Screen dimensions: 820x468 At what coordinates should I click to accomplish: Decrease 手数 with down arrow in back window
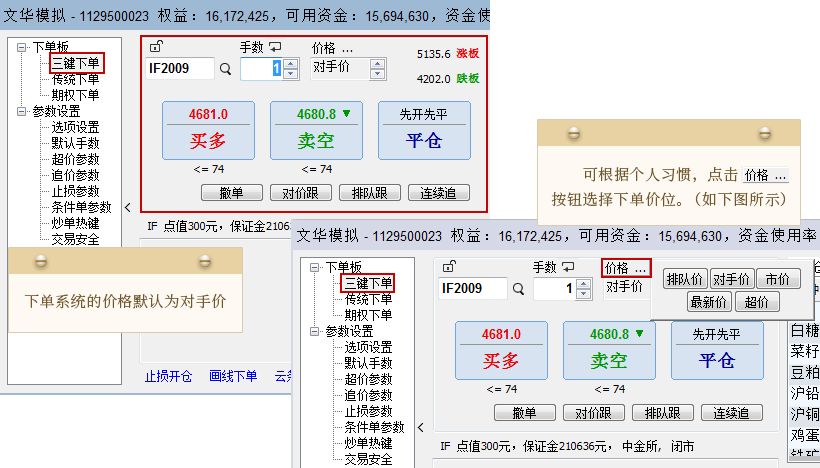[291, 74]
